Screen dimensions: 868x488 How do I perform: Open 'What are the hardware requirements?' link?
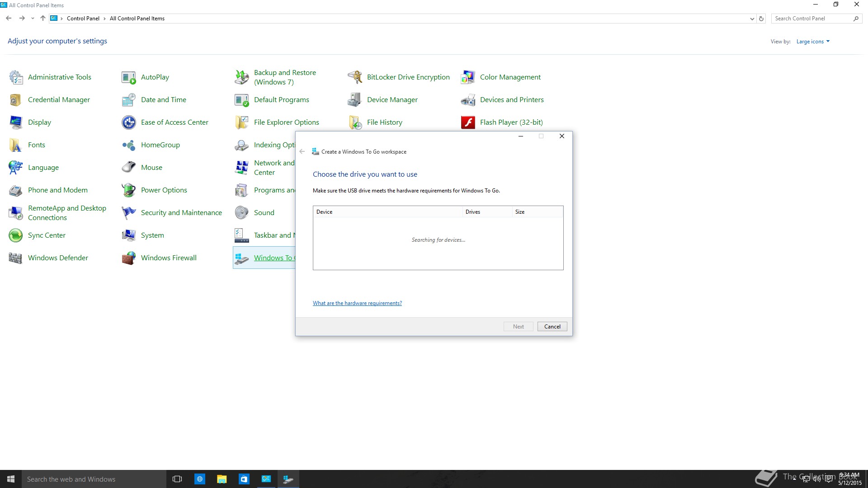(357, 303)
